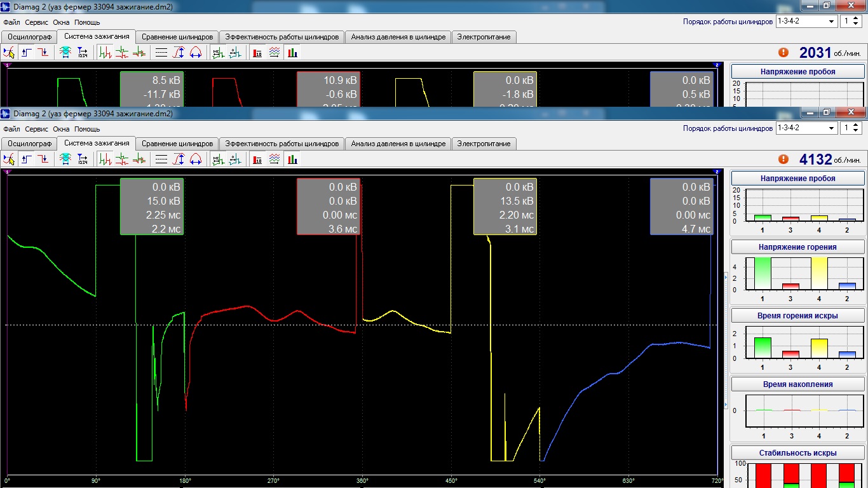Screen dimensions: 868x488
Task: Open the Файл menu in the 2031 rpm window
Action: tap(11, 22)
